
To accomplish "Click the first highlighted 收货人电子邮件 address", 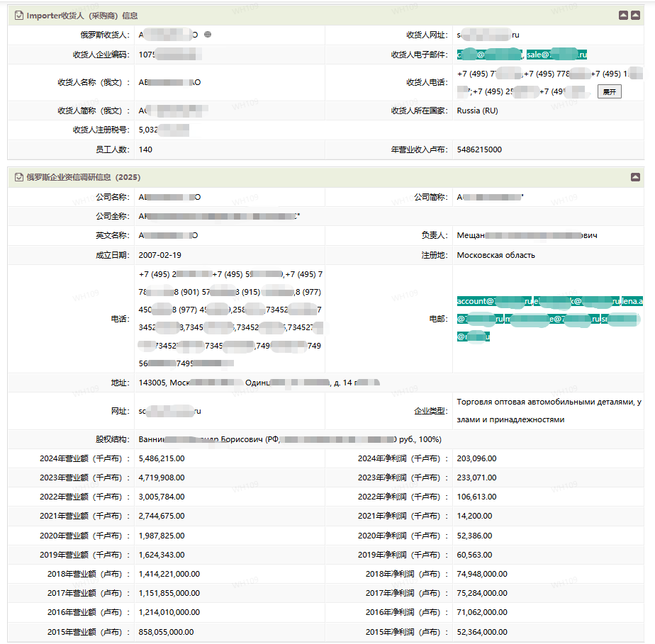I will (489, 55).
